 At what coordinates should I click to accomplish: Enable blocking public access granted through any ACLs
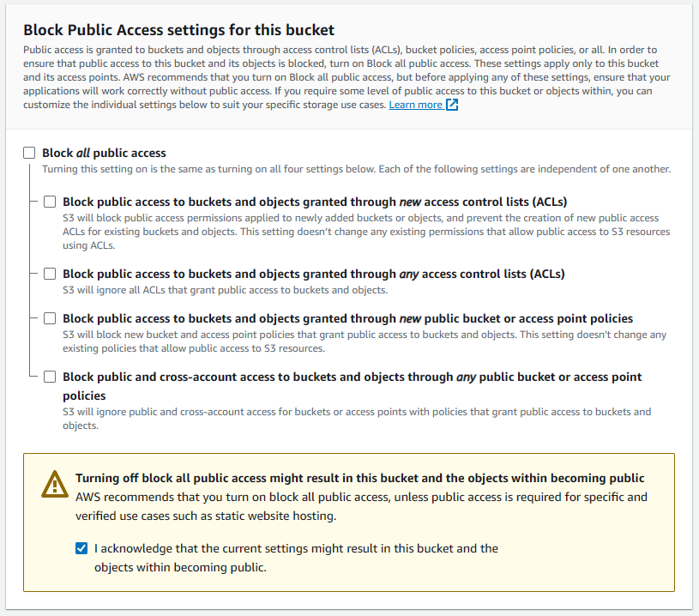49,274
